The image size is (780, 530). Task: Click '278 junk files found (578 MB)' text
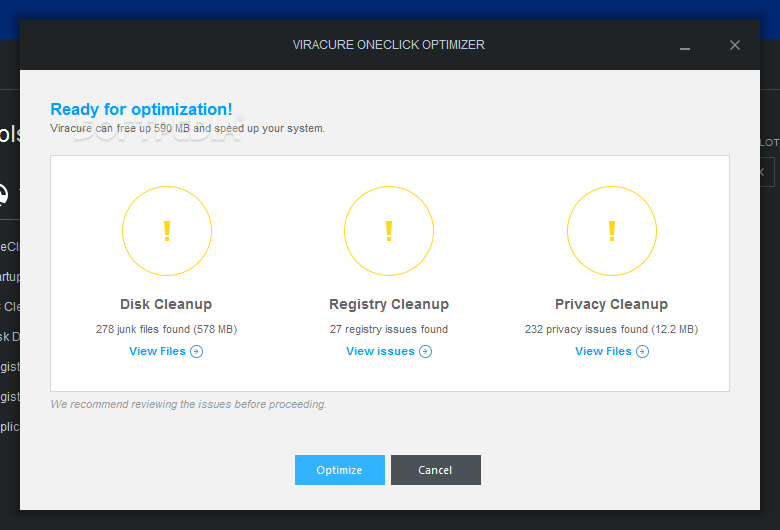coord(166,329)
